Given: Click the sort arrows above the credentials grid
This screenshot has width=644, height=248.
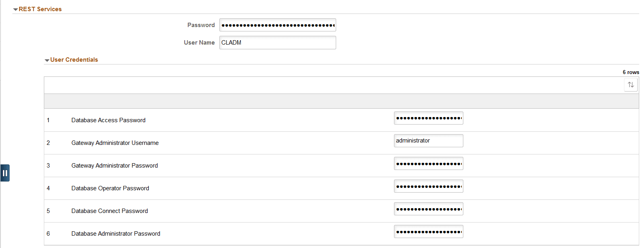Looking at the screenshot, I should pyautogui.click(x=630, y=84).
